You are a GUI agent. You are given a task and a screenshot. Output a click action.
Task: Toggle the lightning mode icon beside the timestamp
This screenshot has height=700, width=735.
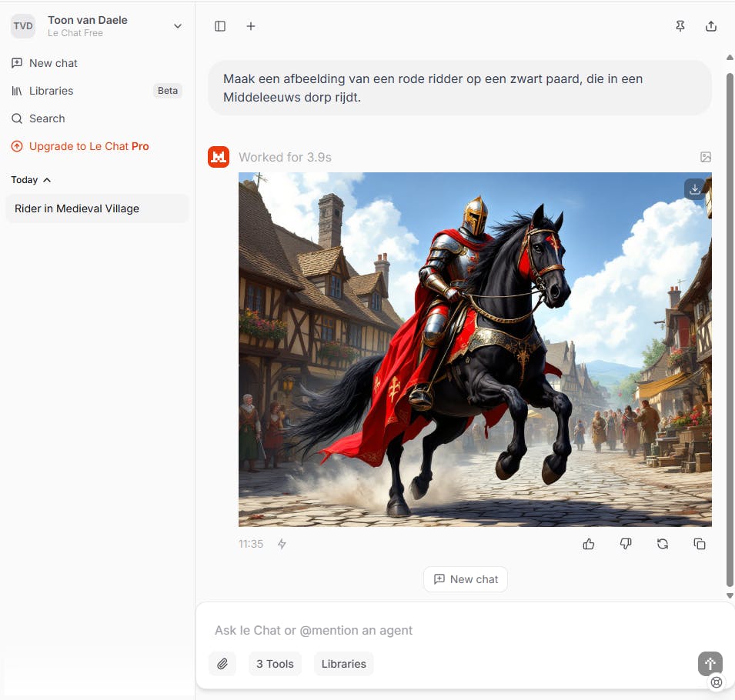282,544
